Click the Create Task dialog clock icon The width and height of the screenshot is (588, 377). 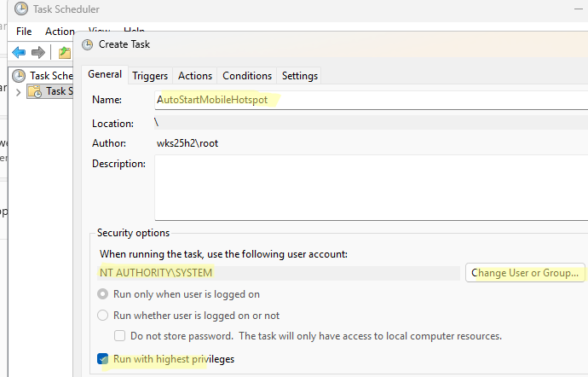pyautogui.click(x=88, y=43)
